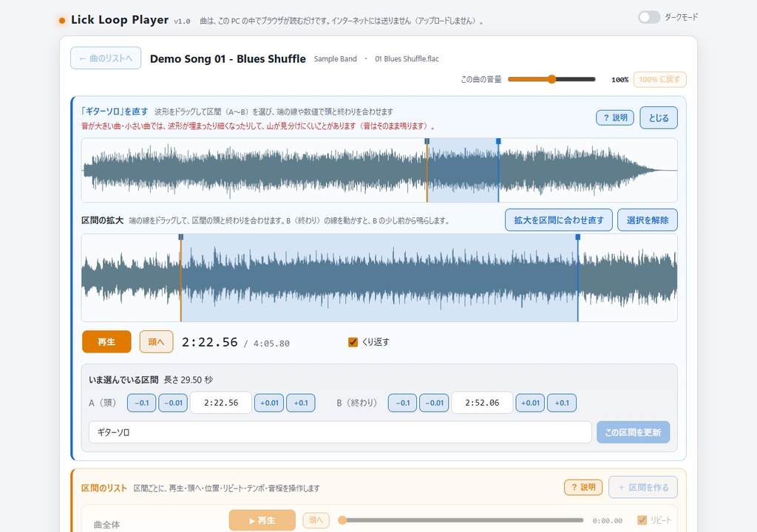
Task: Click inside the zoomed waveform selection
Action: [379, 278]
